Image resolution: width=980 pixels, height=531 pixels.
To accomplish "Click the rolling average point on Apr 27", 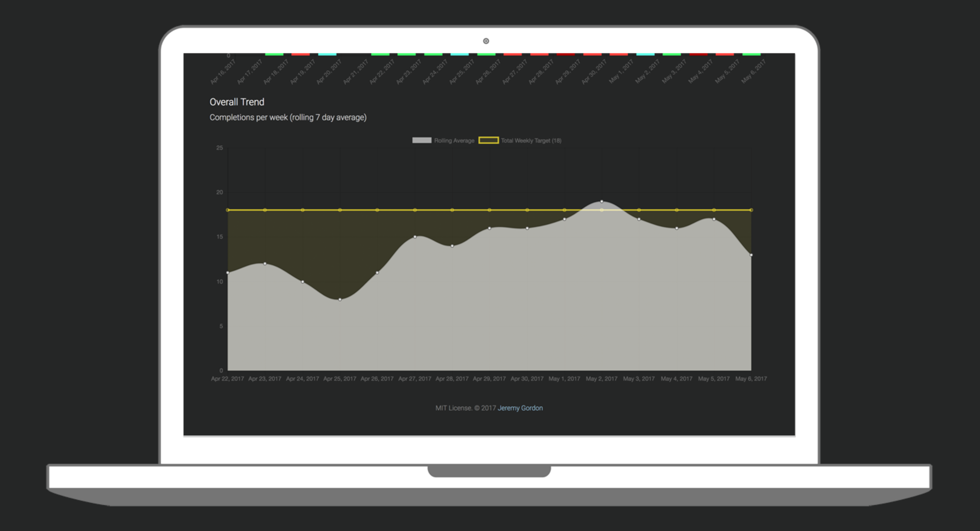I will pos(415,237).
